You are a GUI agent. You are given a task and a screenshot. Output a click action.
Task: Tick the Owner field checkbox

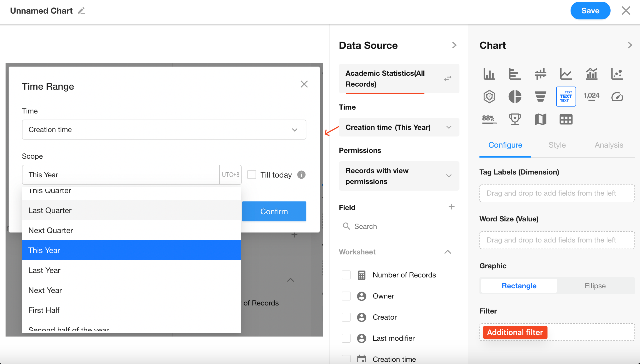click(x=346, y=296)
